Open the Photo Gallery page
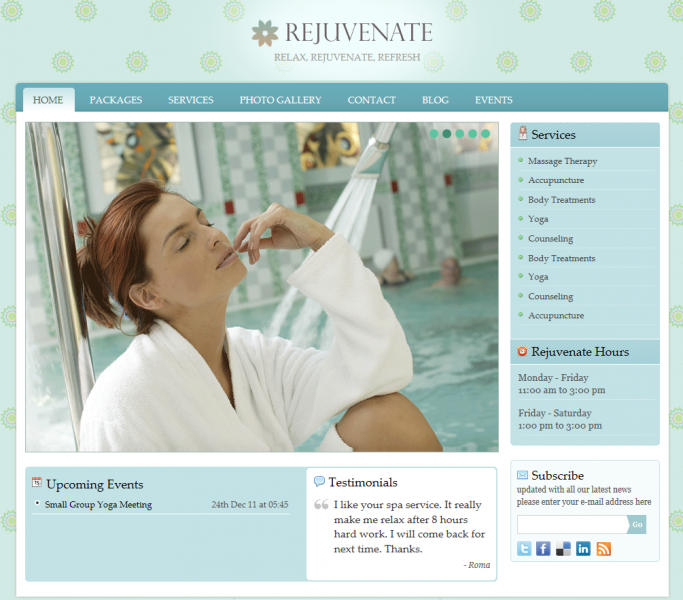The image size is (683, 600). [x=281, y=100]
